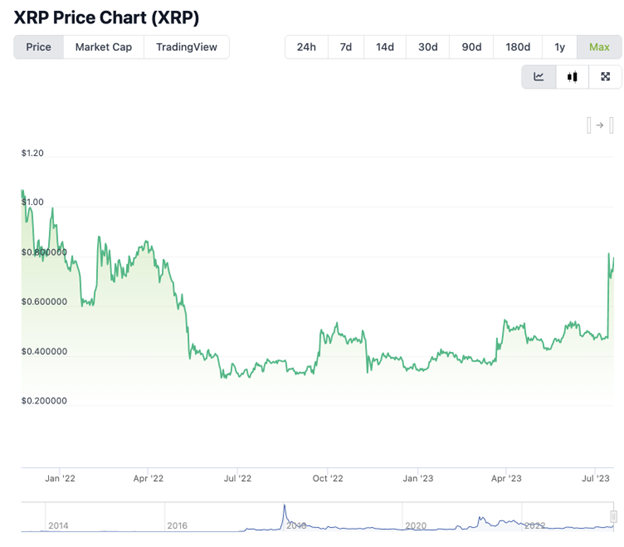Switch to line chart view
Viewport: 624px width, 547px height.
pyautogui.click(x=539, y=77)
